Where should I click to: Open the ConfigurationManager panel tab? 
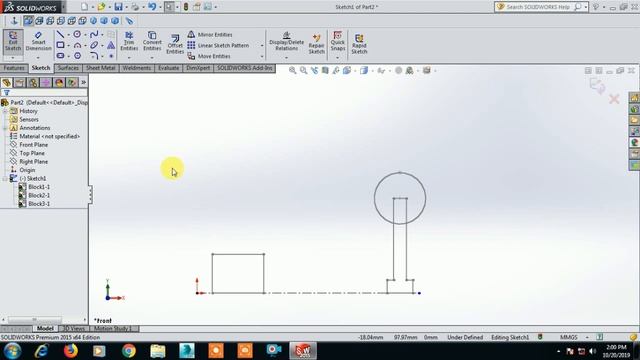pyautogui.click(x=33, y=82)
